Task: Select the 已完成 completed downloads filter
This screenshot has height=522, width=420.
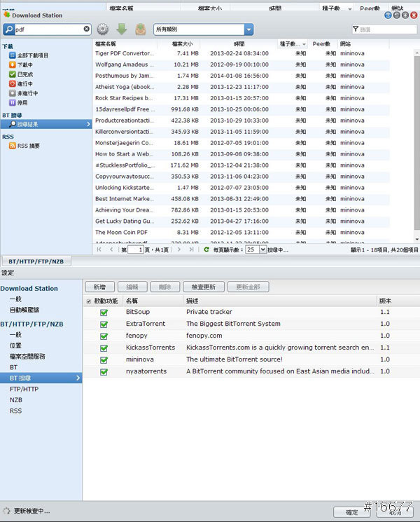Action: (x=24, y=74)
